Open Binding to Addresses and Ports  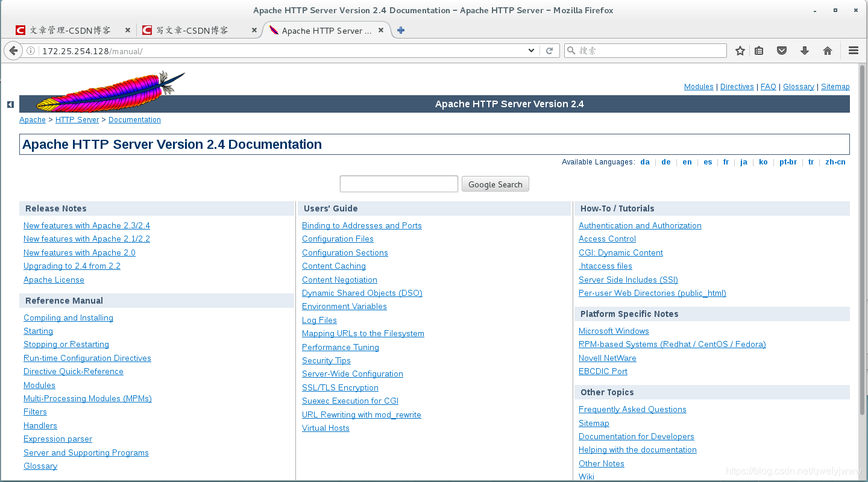(x=362, y=225)
